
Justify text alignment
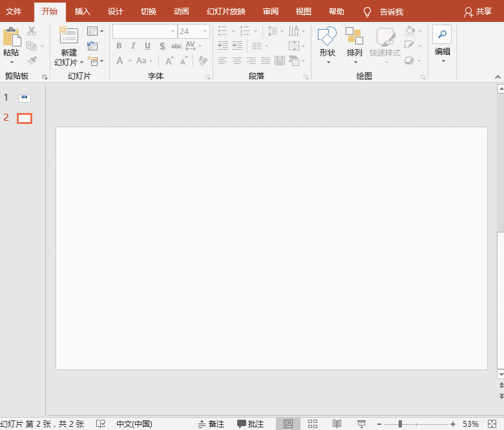(266, 61)
